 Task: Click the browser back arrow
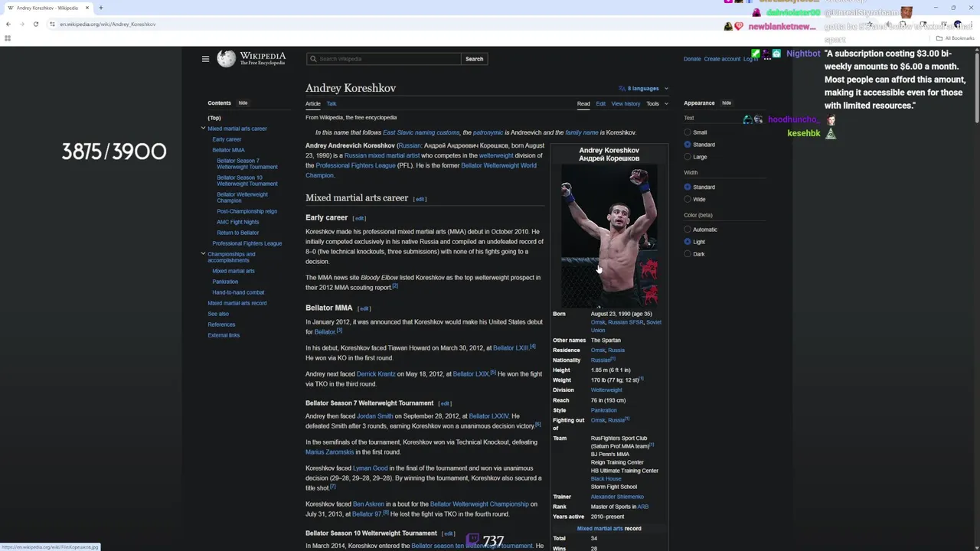point(8,24)
